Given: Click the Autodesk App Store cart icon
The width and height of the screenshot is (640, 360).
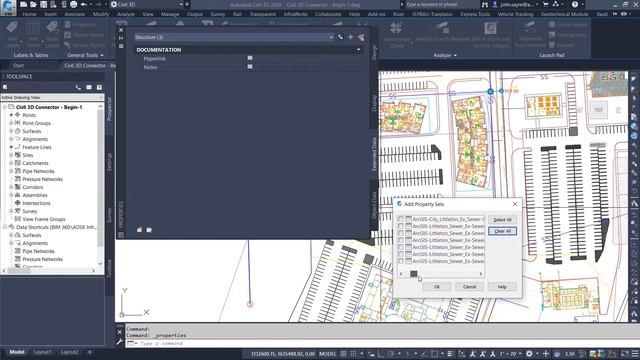Looking at the screenshot, I should pyautogui.click(x=546, y=4).
